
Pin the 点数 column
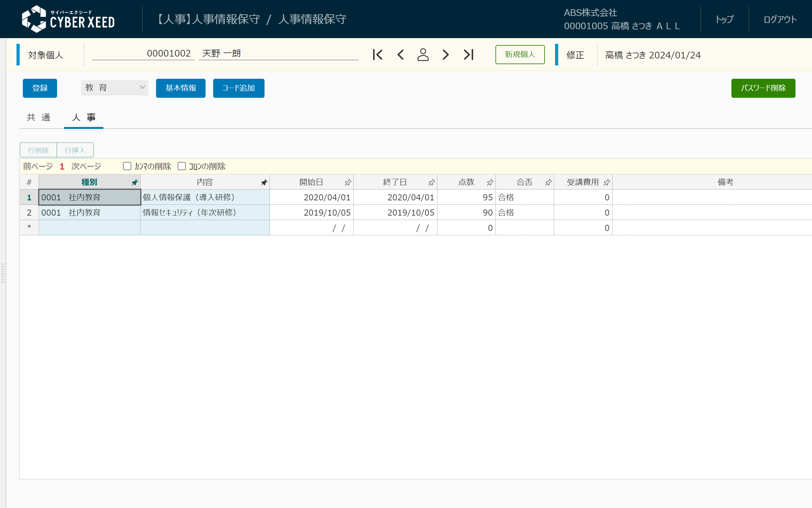pyautogui.click(x=490, y=183)
